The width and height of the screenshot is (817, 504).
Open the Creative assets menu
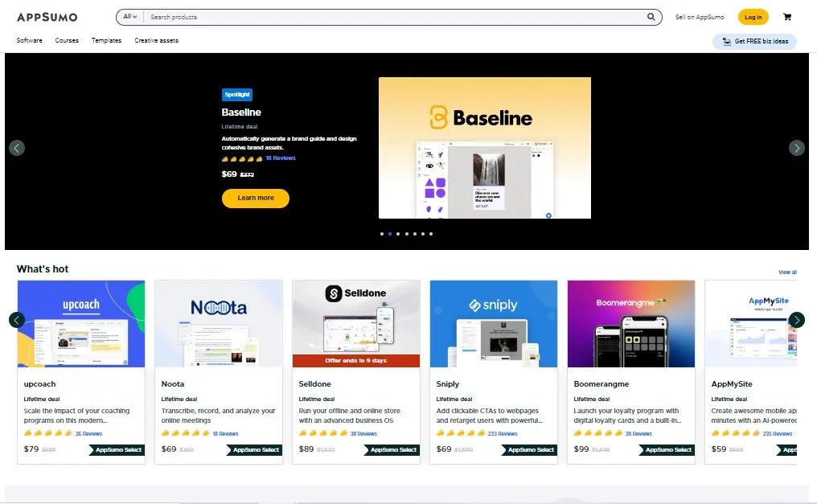point(156,40)
